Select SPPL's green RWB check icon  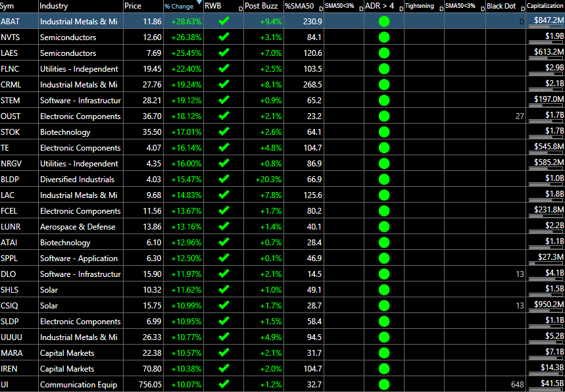point(224,258)
